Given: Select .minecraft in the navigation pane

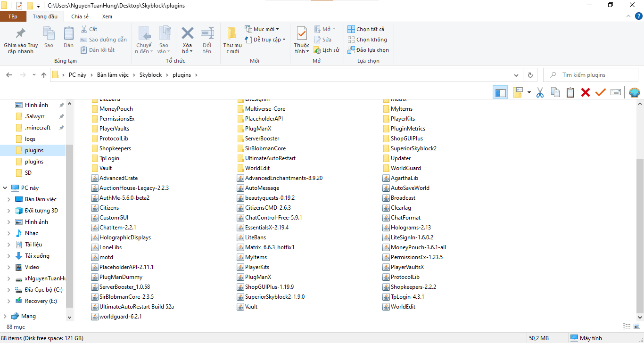Looking at the screenshot, I should (x=38, y=128).
